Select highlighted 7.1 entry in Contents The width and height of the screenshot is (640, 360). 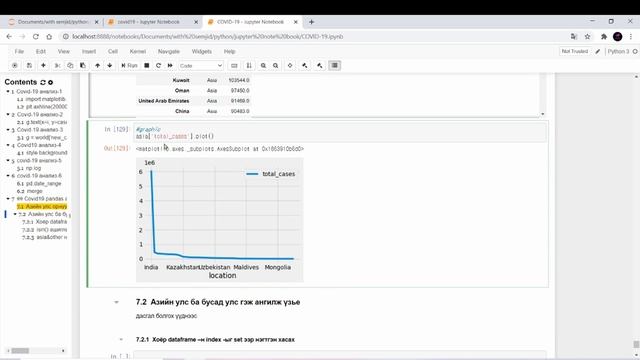click(42, 207)
